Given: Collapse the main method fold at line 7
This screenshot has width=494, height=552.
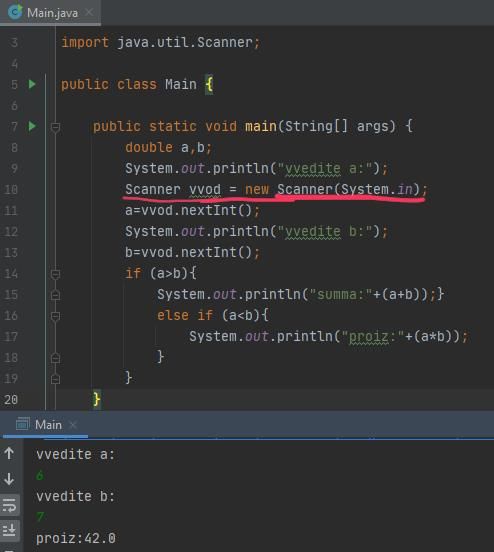Looking at the screenshot, I should click(55, 127).
